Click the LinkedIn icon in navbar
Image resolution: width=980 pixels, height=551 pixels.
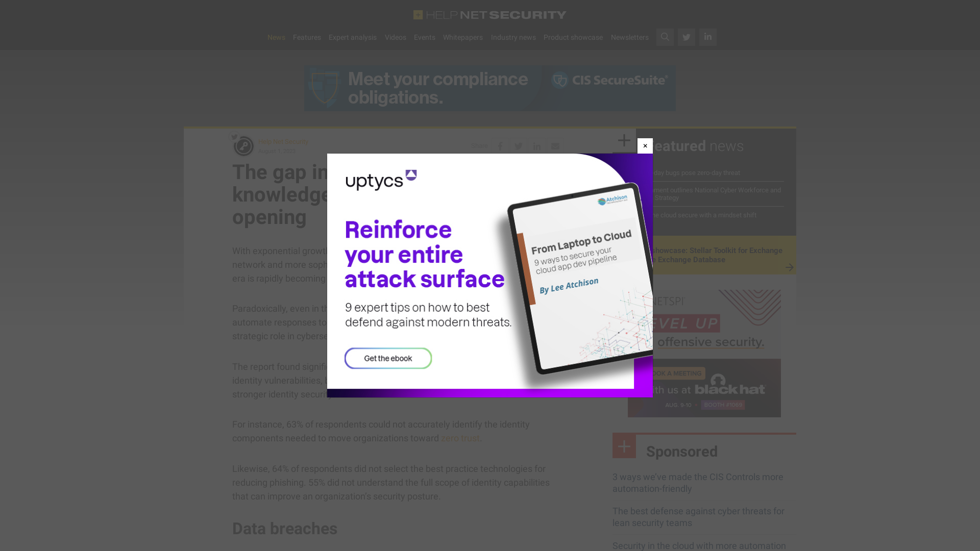707,37
